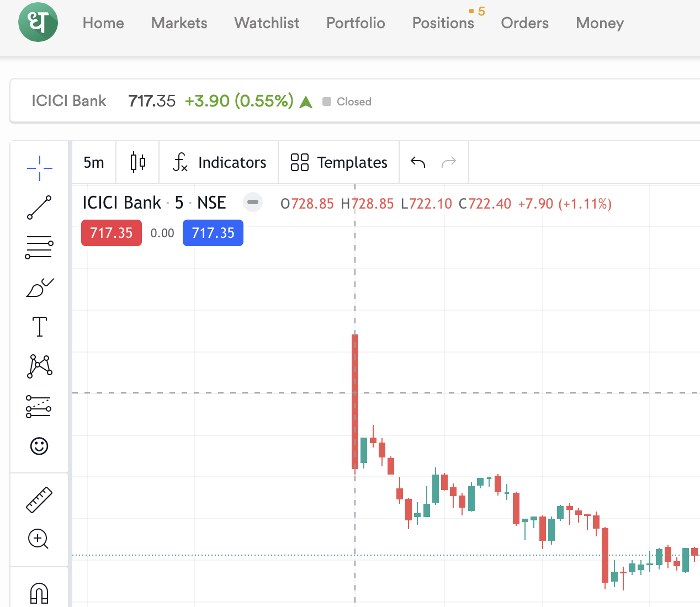The image size is (700, 607).
Task: Open the Positions page
Action: [x=443, y=23]
